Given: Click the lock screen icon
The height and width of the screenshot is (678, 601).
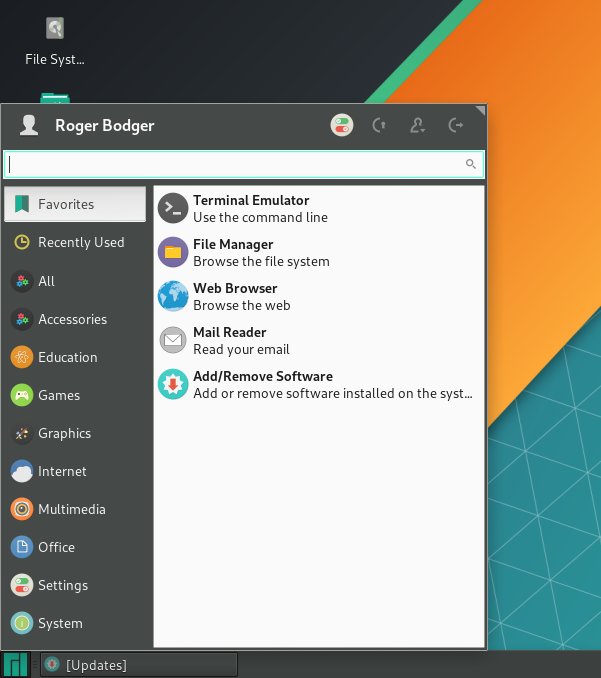Looking at the screenshot, I should (379, 125).
